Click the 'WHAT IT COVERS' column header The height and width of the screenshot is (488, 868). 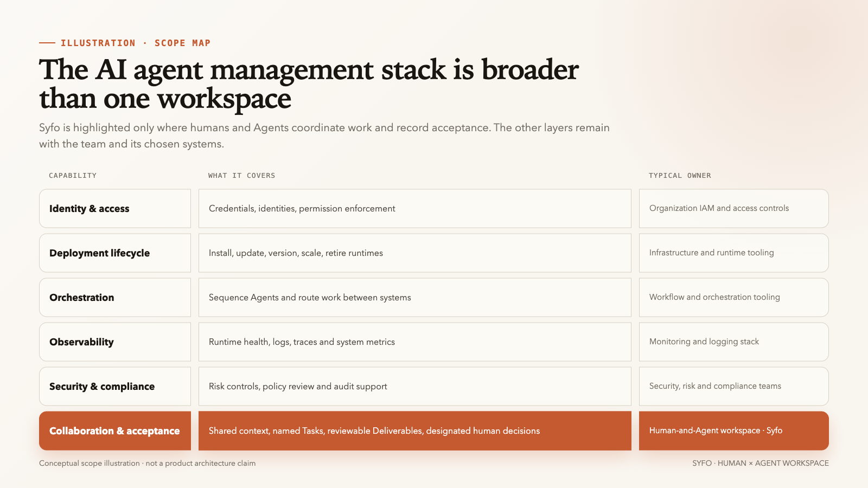(241, 175)
